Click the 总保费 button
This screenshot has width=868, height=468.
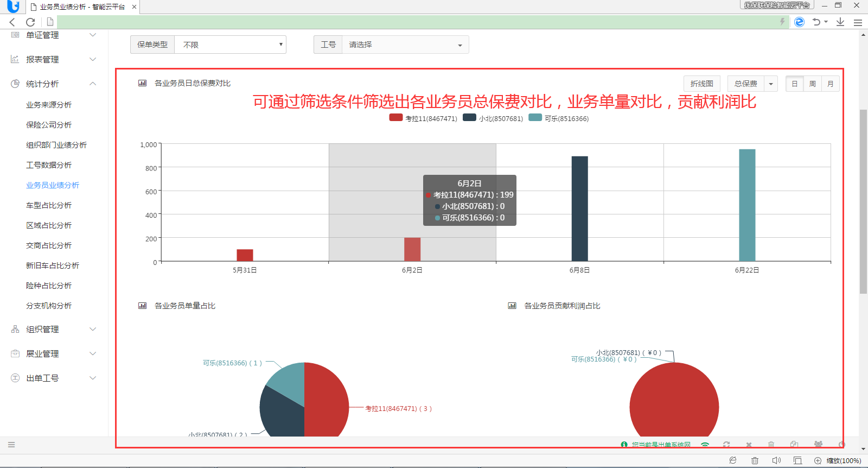(x=746, y=84)
